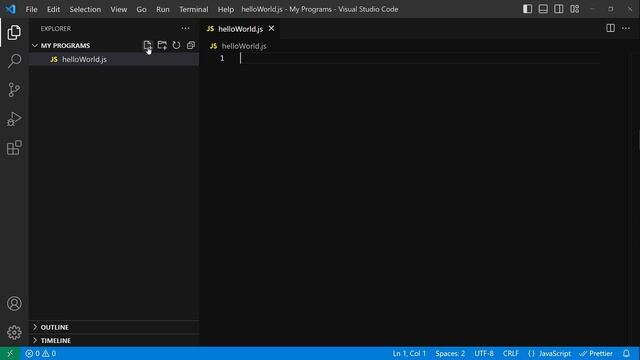Refresh the Explorer file list

[176, 45]
